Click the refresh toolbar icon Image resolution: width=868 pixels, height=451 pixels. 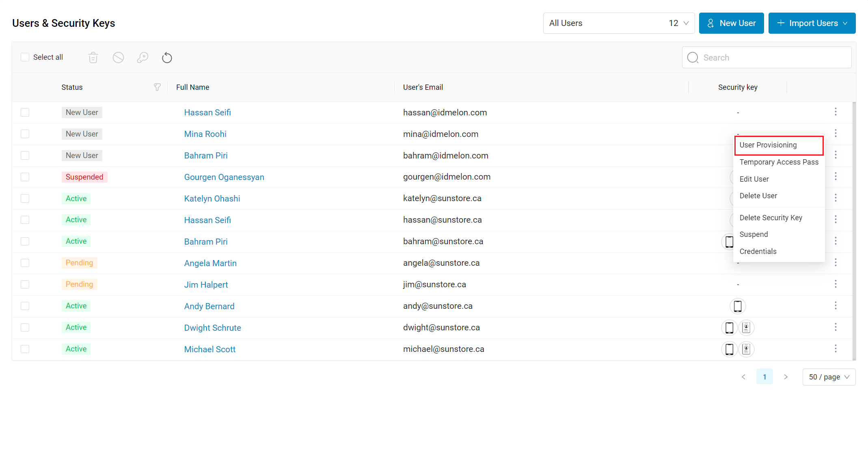[x=167, y=58]
